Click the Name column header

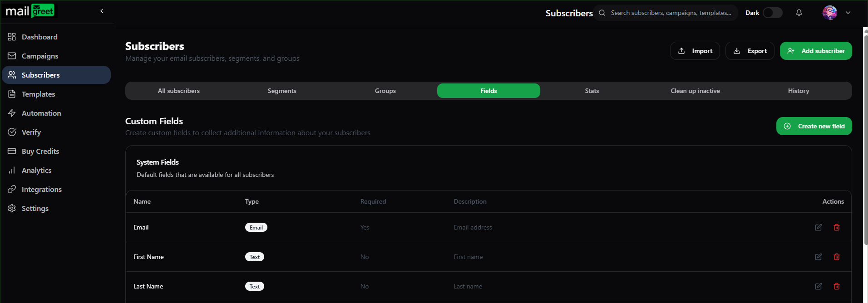point(142,201)
